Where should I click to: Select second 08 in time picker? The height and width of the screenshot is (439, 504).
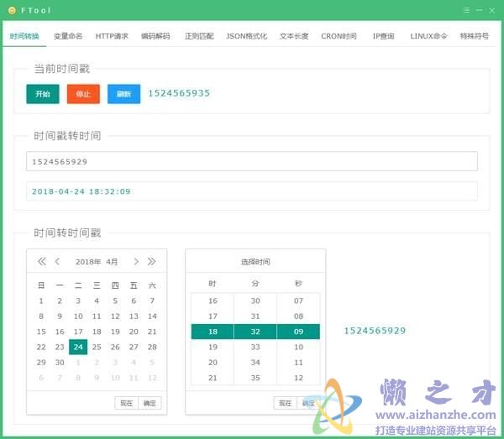pyautogui.click(x=298, y=316)
